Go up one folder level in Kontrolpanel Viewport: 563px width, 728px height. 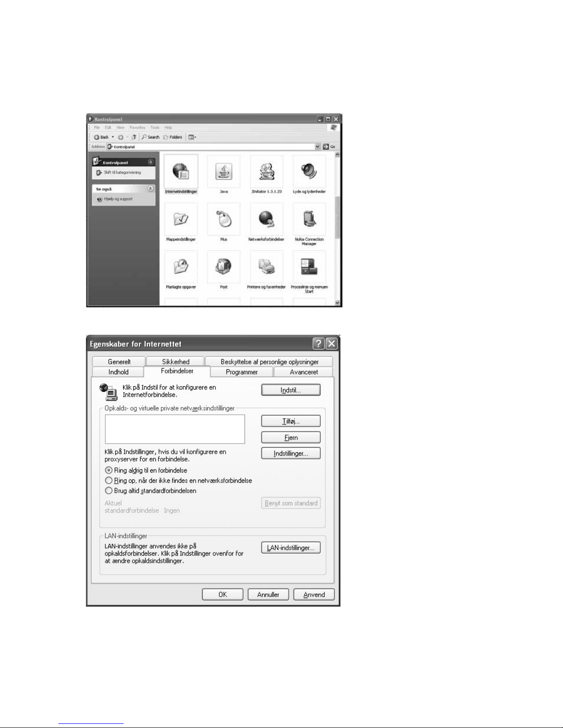click(134, 137)
